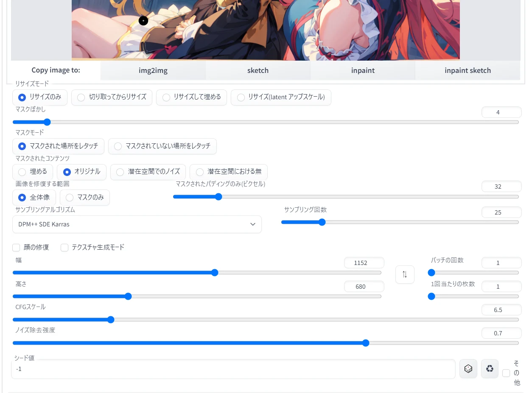Click the padding value field showing 32
The image size is (532, 393).
coord(501,187)
